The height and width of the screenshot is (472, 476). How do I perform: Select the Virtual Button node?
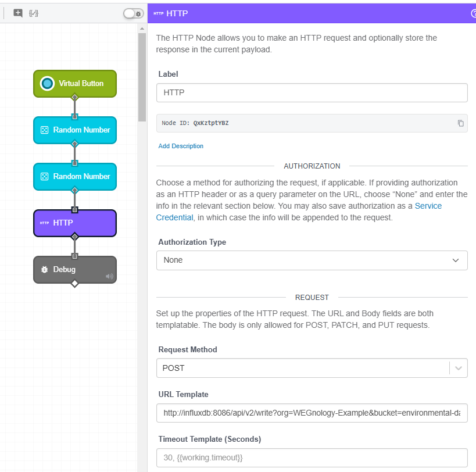click(74, 84)
